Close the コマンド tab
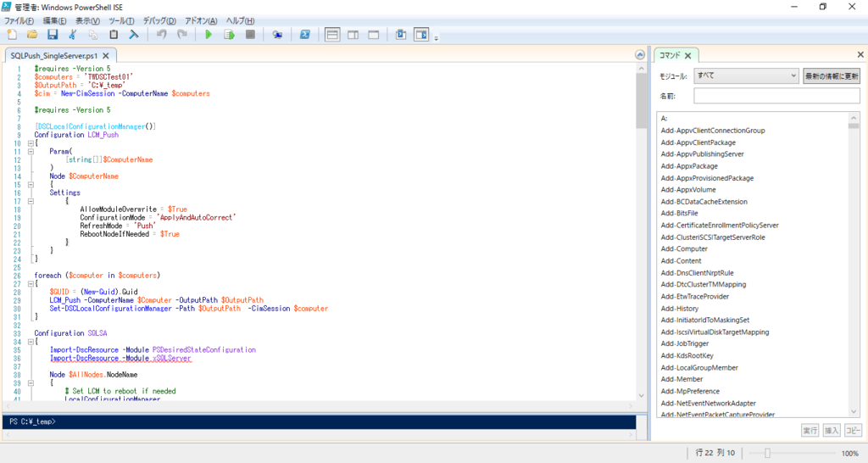 (688, 55)
